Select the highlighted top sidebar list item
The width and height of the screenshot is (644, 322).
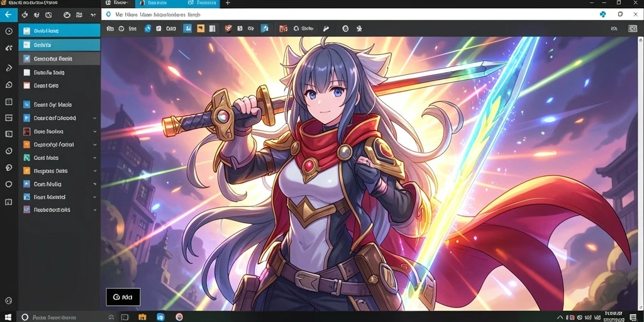[59, 31]
